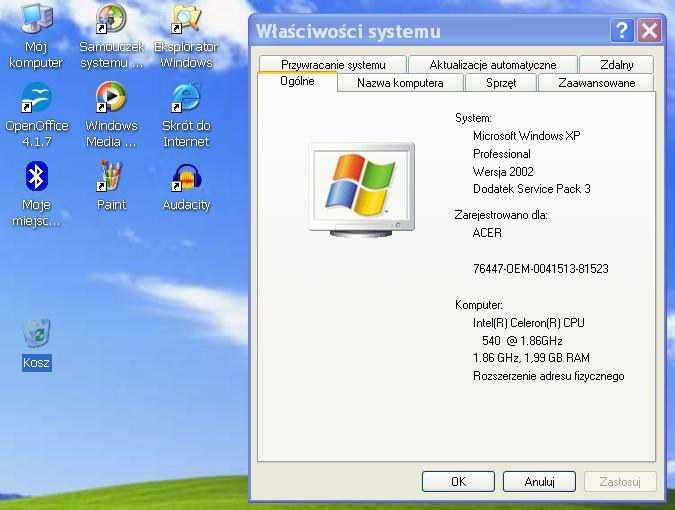Viewport: 675px width, 510px height.
Task: Click the Professional edition text
Action: pos(502,154)
